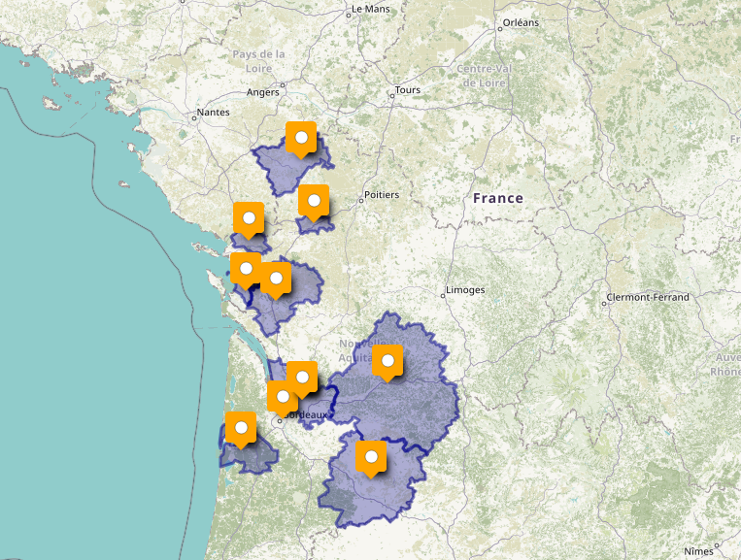Click the northernmost orange marker south of Angers
The width and height of the screenshot is (741, 560).
pos(301,139)
